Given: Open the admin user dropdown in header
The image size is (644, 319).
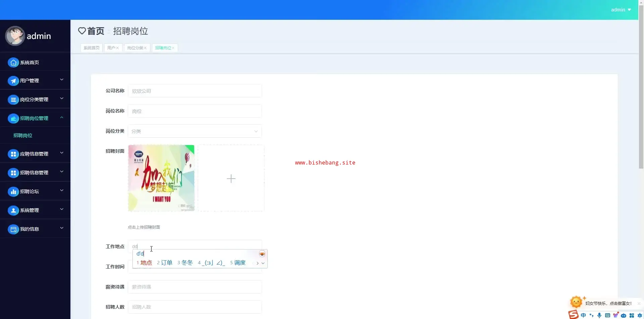Looking at the screenshot, I should click(621, 10).
